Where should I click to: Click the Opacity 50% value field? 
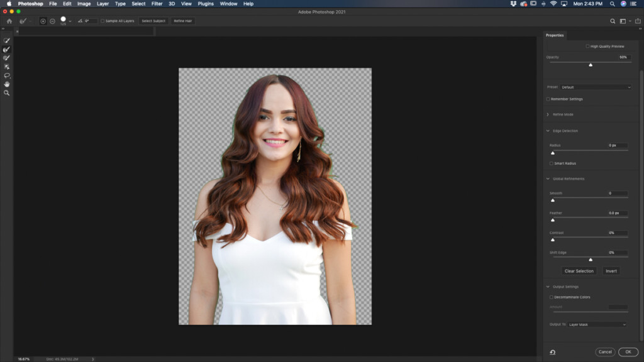pyautogui.click(x=623, y=57)
